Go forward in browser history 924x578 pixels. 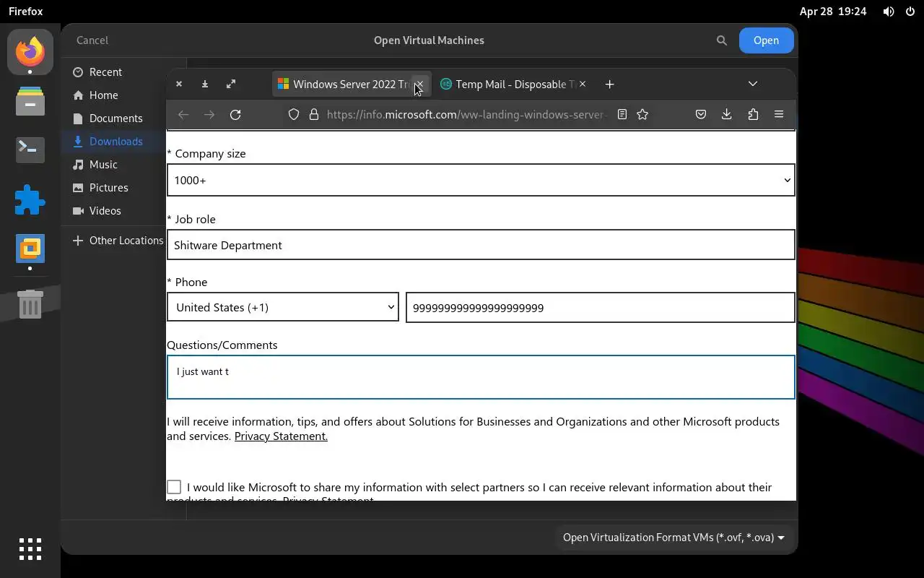(x=209, y=114)
